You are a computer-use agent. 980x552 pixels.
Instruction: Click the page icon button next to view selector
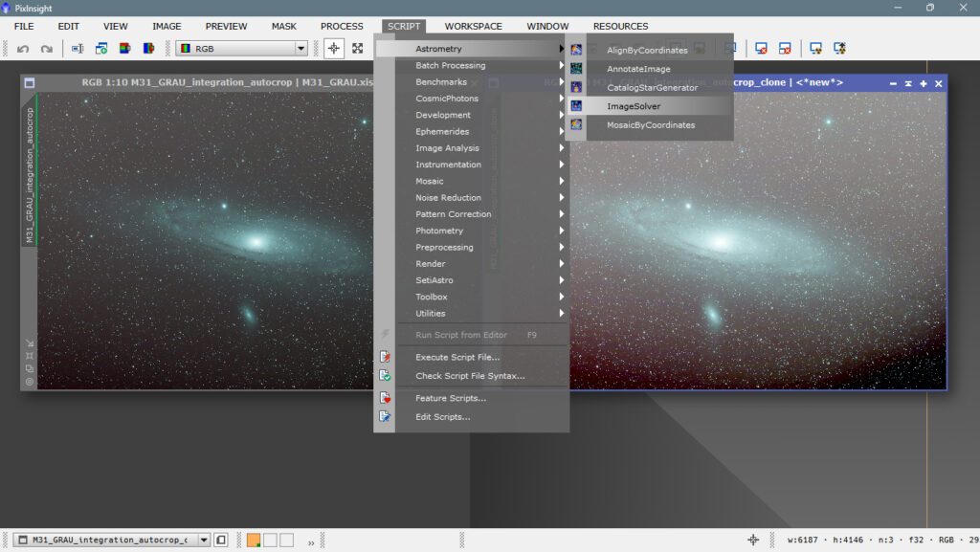click(x=221, y=541)
